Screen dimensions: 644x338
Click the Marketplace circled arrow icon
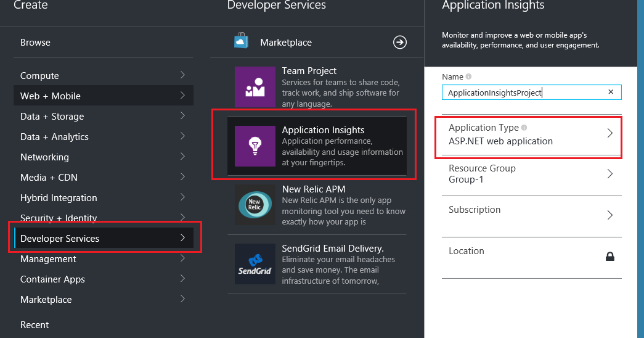tap(400, 42)
